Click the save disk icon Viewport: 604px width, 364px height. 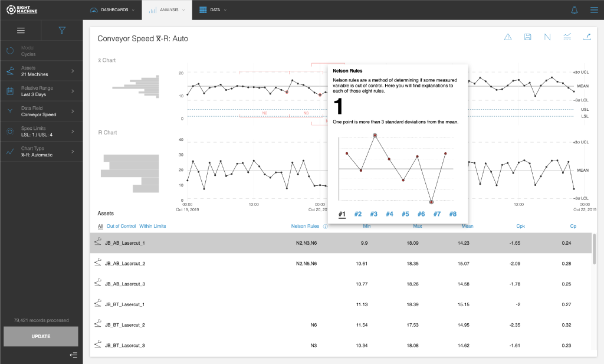[527, 37]
